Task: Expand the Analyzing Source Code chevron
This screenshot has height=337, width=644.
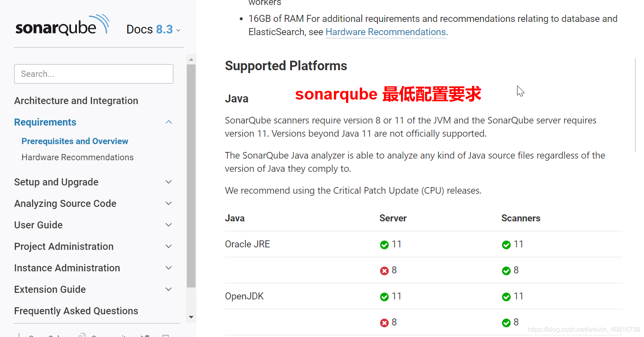Action: [x=169, y=203]
